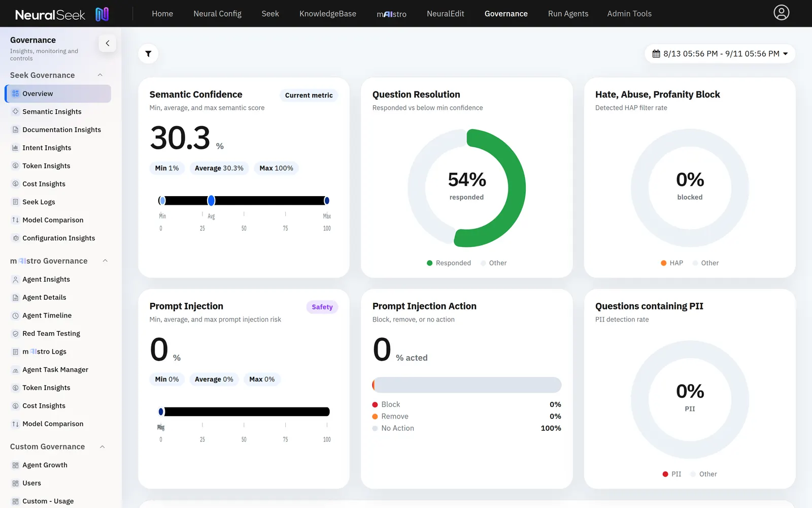Go to the KnowledgeBase tab

pos(328,14)
